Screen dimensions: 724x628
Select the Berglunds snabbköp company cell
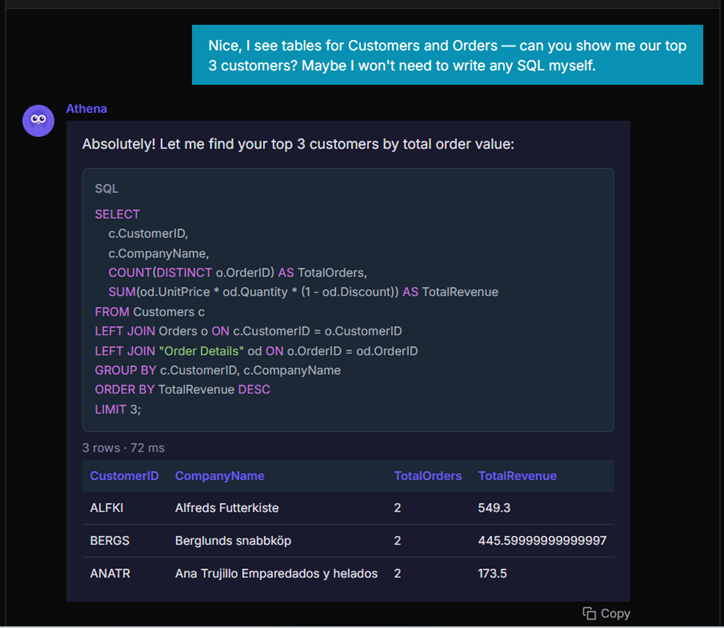tap(233, 541)
